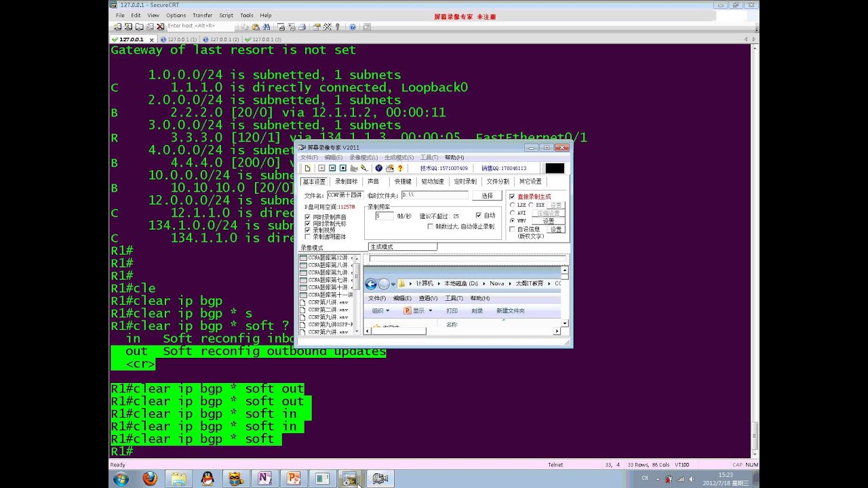Viewport: 868px width, 488px height.
Task: Open SecureCRT File menu
Action: (119, 15)
